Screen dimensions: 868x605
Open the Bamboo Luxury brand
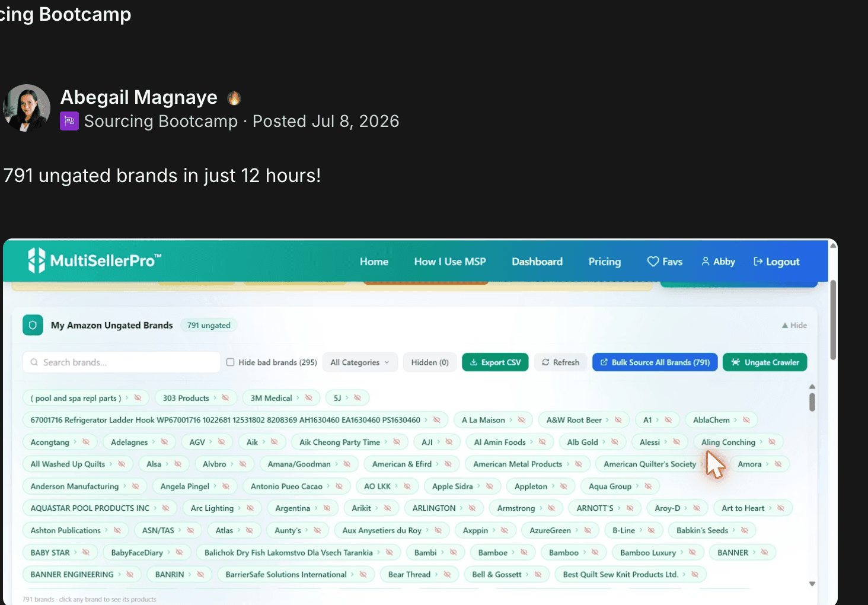point(648,552)
